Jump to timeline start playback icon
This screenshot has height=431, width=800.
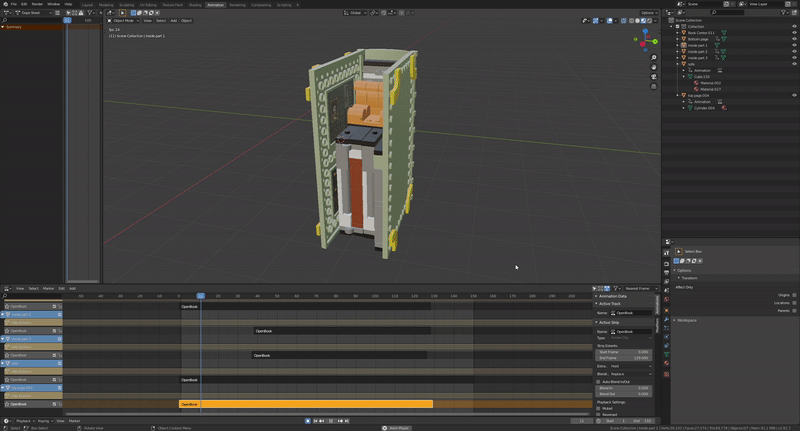pyautogui.click(x=315, y=421)
